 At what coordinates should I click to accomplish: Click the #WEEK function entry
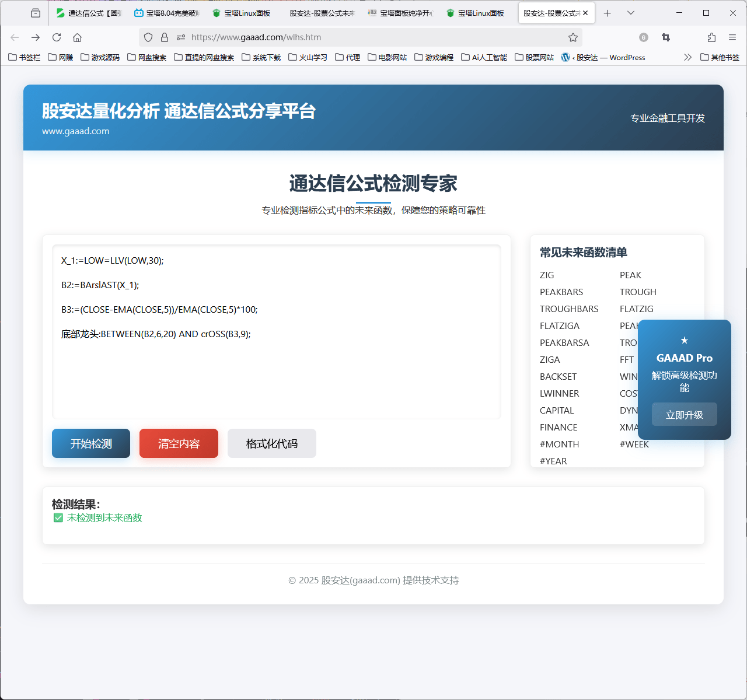tap(634, 444)
